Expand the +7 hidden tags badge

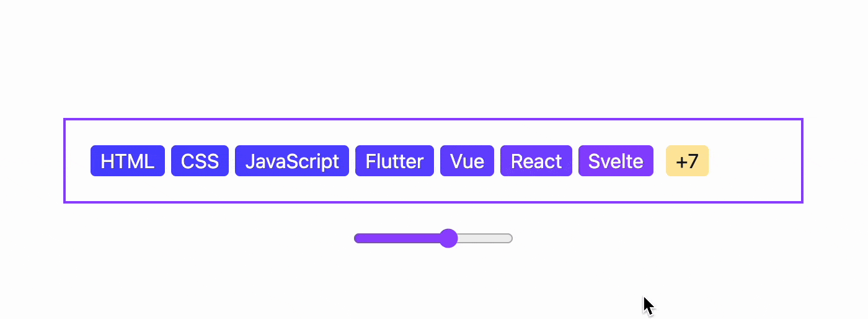point(687,161)
